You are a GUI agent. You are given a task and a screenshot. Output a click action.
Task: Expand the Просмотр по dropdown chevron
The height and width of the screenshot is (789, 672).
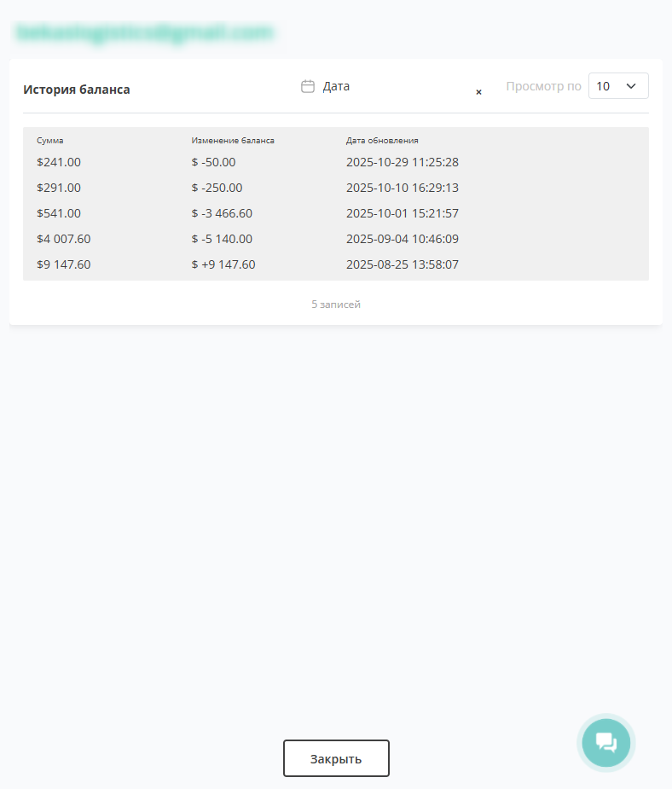(x=631, y=86)
